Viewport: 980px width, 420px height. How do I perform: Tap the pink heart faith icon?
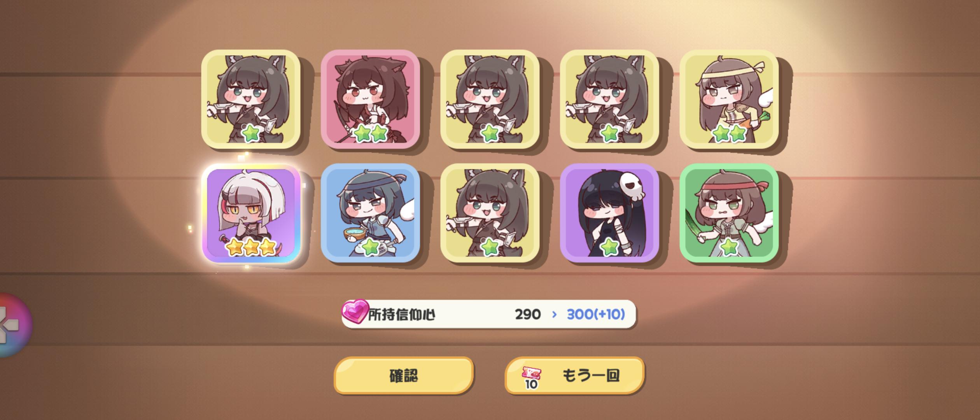tap(355, 313)
